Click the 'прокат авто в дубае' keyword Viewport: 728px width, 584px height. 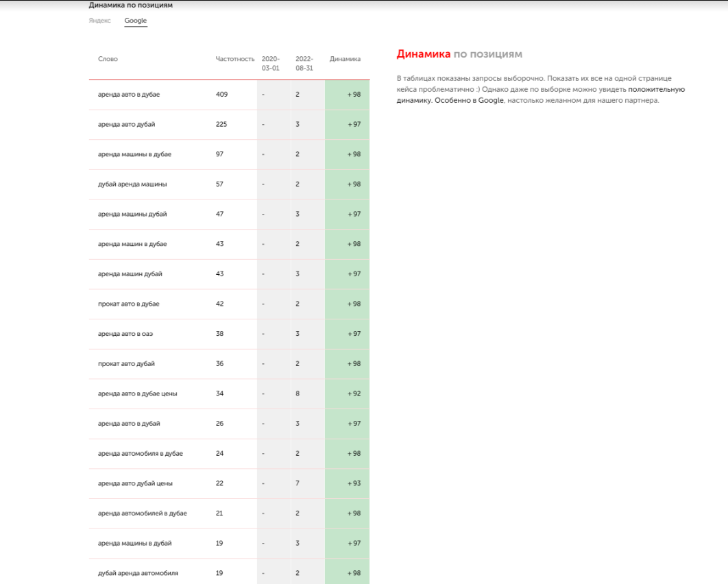129,304
